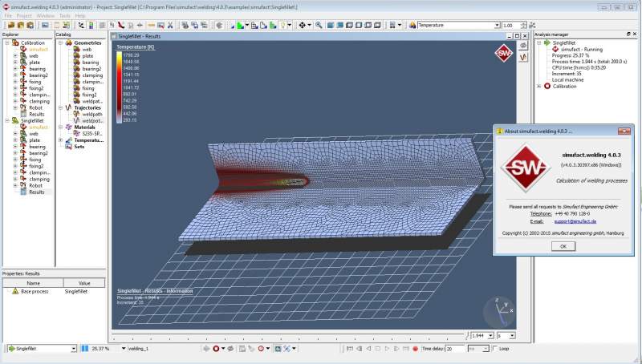Click the red record dot in playback controls
Image resolution: width=642 pixels, height=364 pixels.
[415, 349]
